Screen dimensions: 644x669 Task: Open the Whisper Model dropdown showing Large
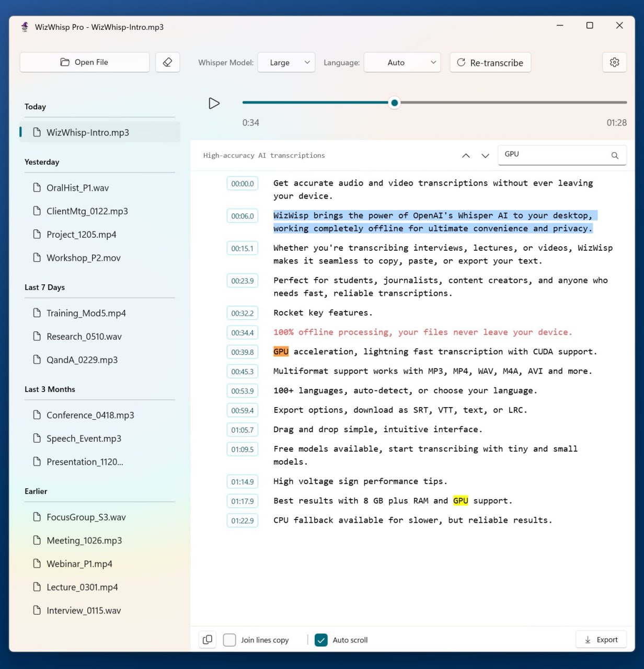pyautogui.click(x=286, y=62)
